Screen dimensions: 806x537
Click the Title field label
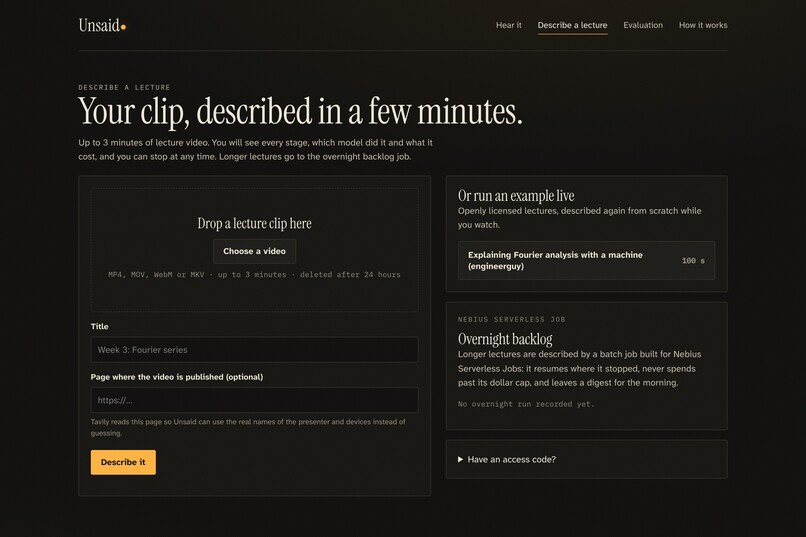click(100, 326)
